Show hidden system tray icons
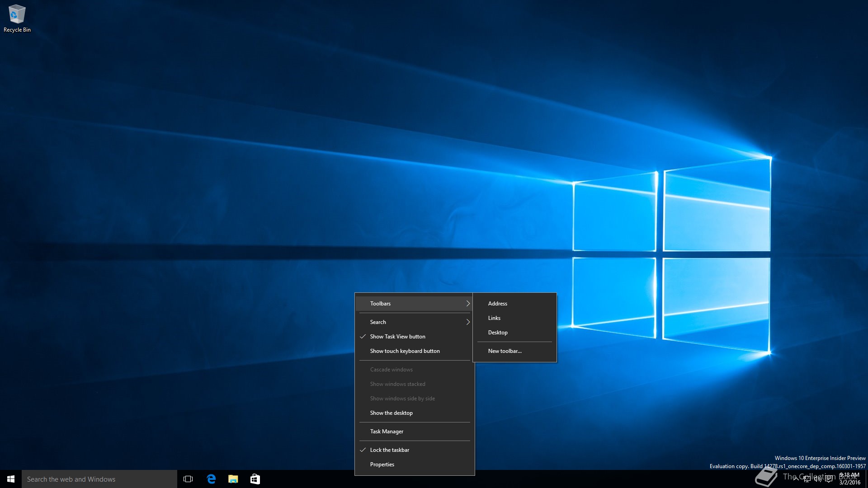The width and height of the screenshot is (868, 488). point(796,479)
